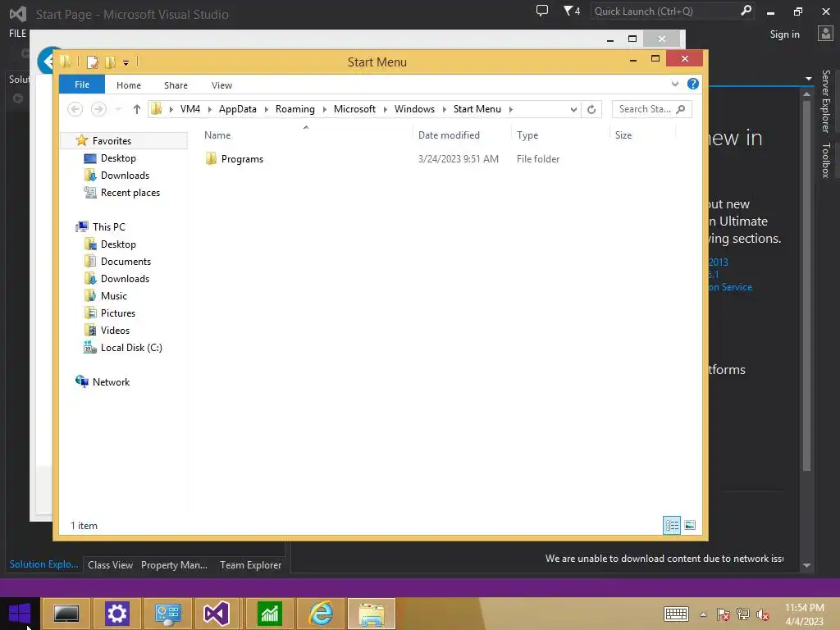
Task: Open the on-screen keyboard tray icon
Action: pyautogui.click(x=676, y=614)
